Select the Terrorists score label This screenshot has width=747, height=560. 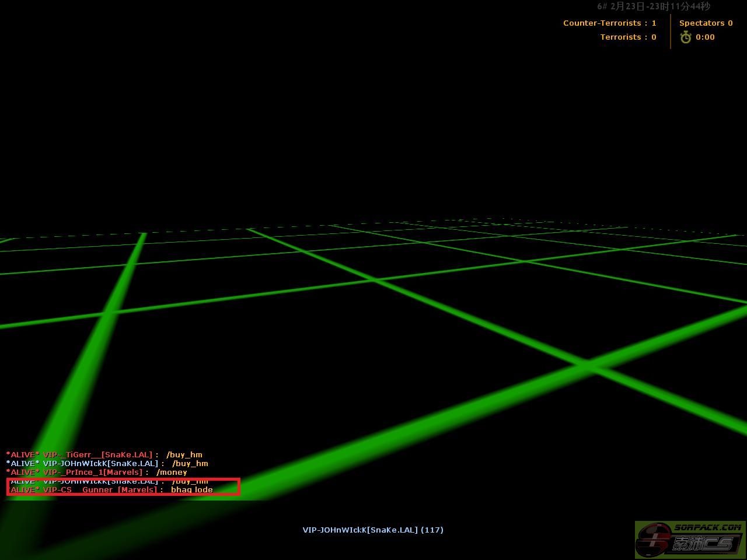pyautogui.click(x=628, y=37)
